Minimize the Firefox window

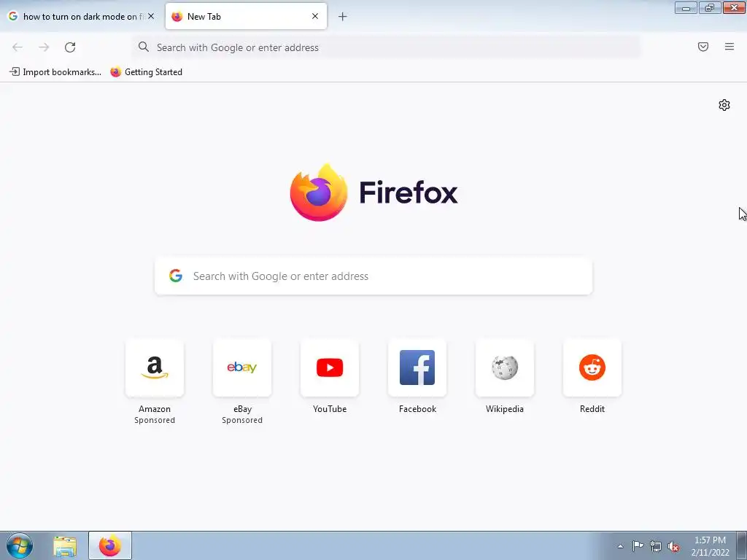tap(686, 7)
